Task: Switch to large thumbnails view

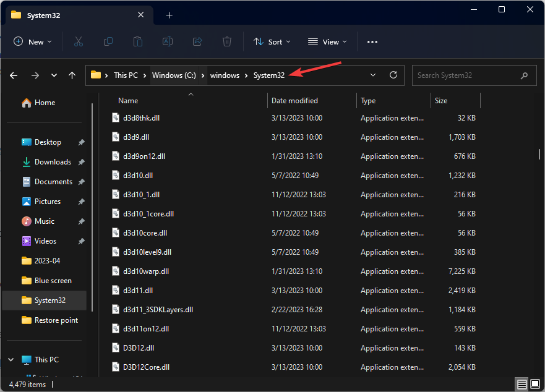Action: 534,384
